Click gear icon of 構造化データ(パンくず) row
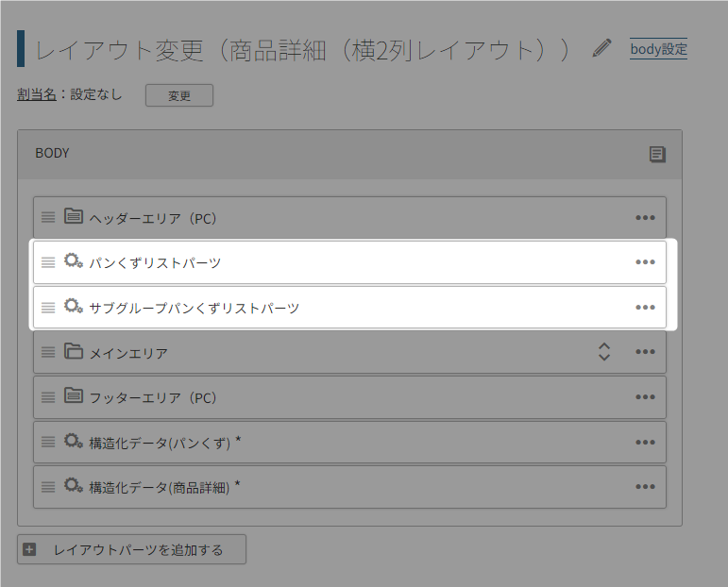 74,441
